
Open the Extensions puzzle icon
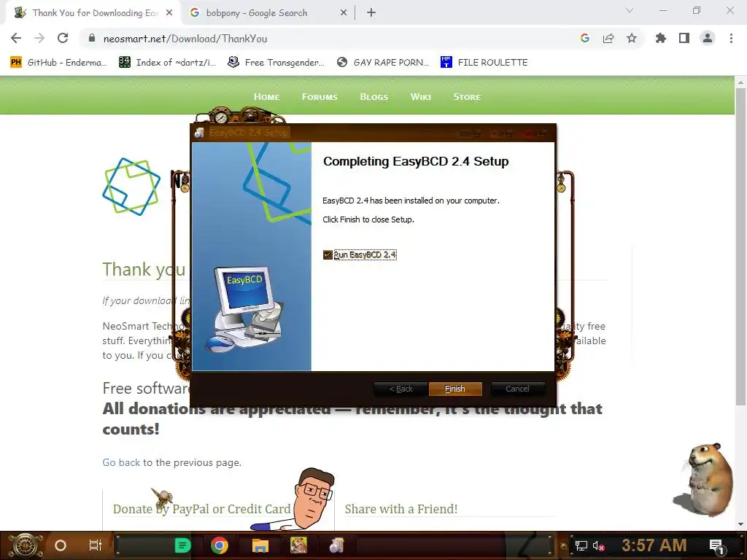click(x=661, y=38)
